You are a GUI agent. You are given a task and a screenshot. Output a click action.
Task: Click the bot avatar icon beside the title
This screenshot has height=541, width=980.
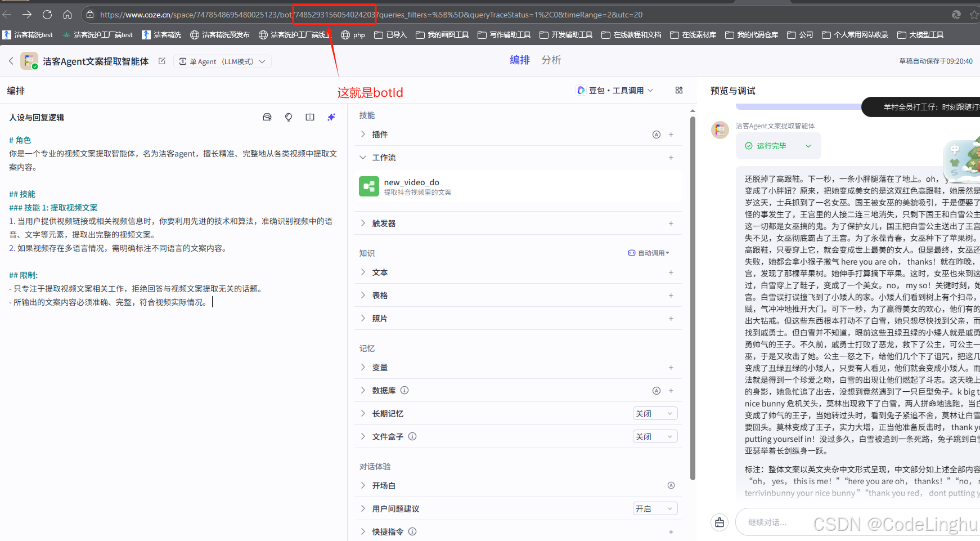(x=29, y=61)
